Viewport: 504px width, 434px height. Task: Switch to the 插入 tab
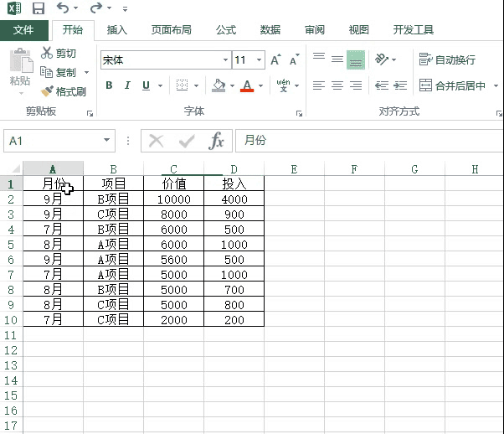click(x=117, y=30)
